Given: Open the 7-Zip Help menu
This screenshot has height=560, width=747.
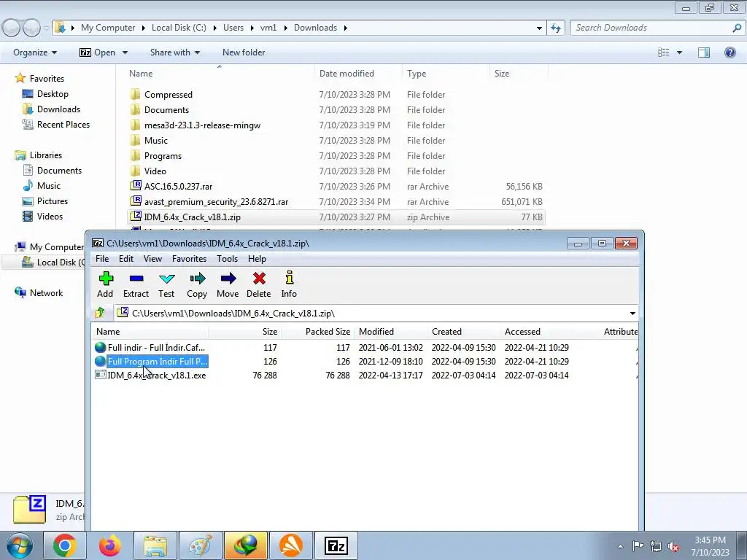Looking at the screenshot, I should (257, 259).
